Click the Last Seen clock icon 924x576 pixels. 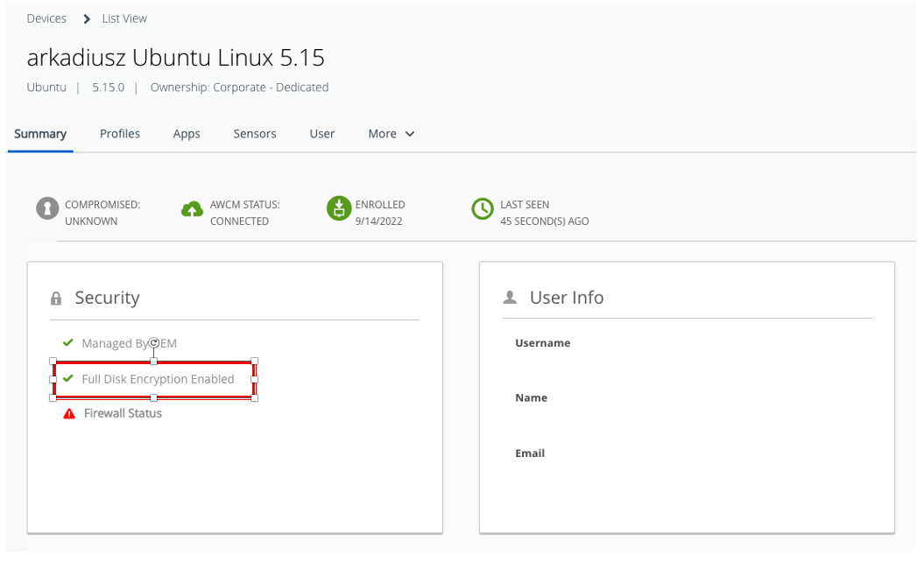483,209
